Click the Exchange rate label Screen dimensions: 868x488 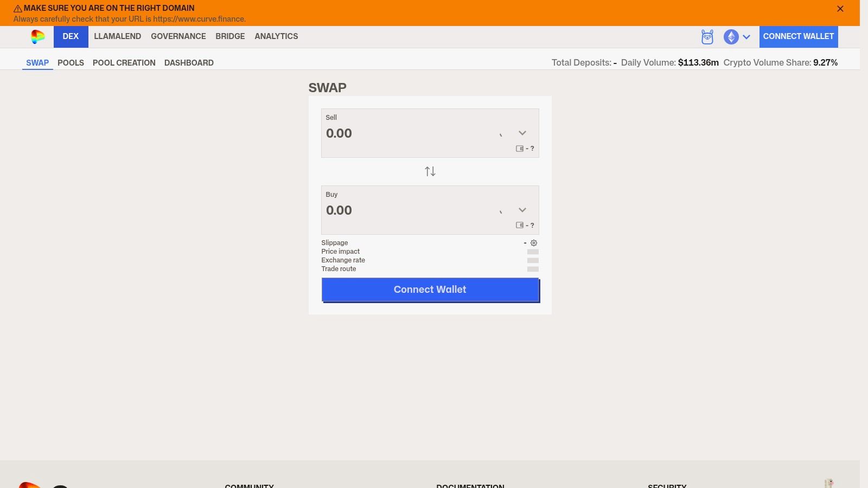[x=343, y=260]
